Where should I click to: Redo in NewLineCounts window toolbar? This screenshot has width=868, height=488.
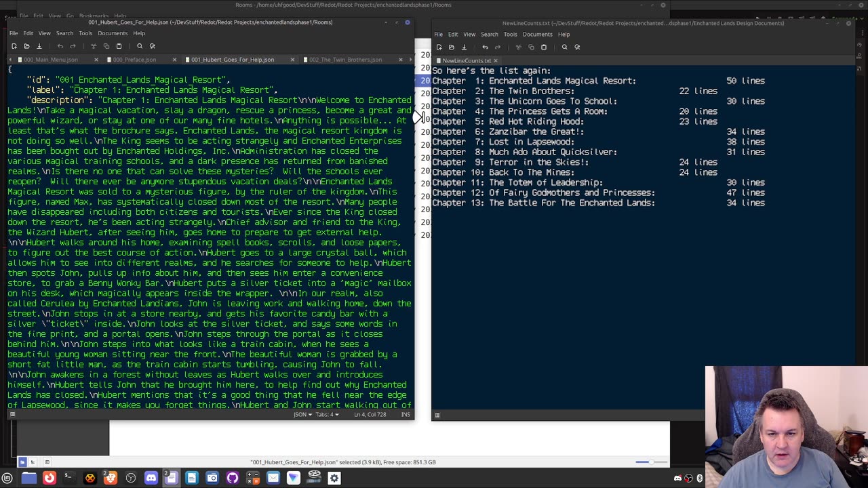click(497, 47)
